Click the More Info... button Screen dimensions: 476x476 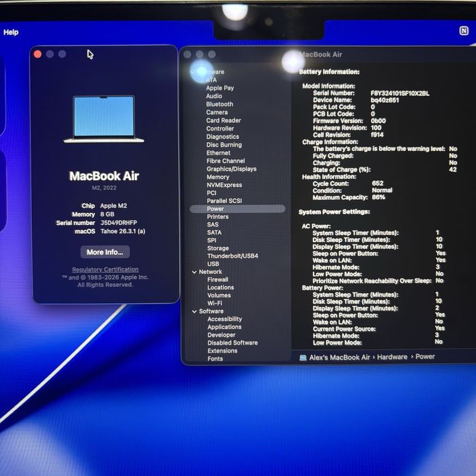(x=105, y=252)
